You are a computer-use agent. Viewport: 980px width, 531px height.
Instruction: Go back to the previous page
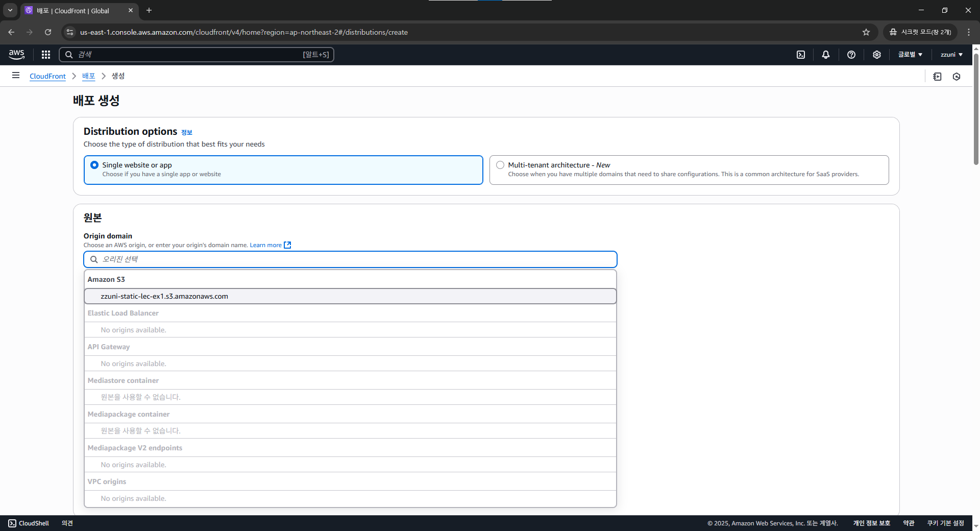(11, 32)
